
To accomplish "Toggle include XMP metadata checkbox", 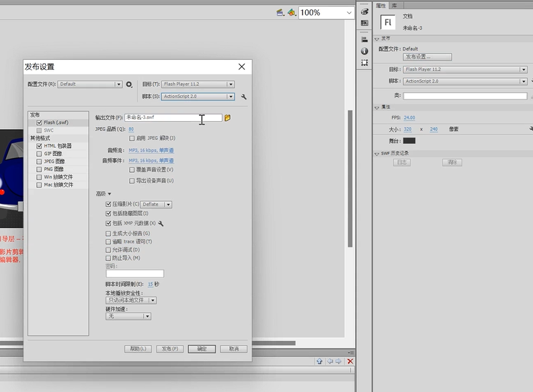I will (x=108, y=223).
